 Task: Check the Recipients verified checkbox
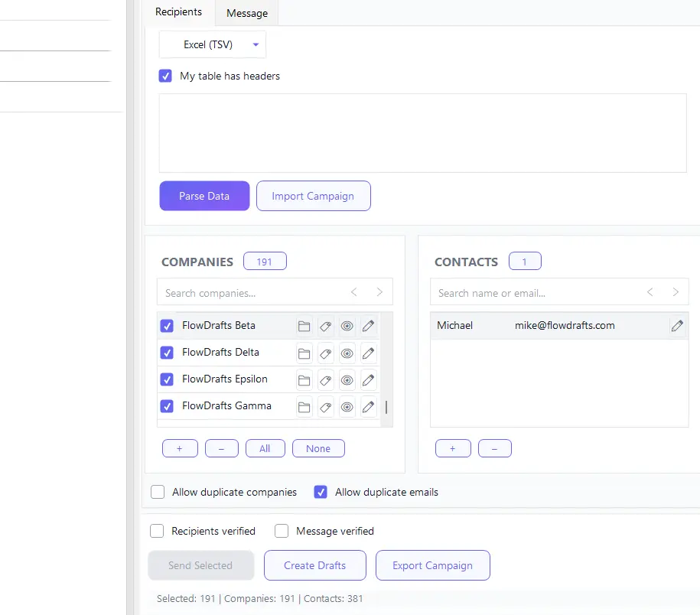click(x=157, y=530)
